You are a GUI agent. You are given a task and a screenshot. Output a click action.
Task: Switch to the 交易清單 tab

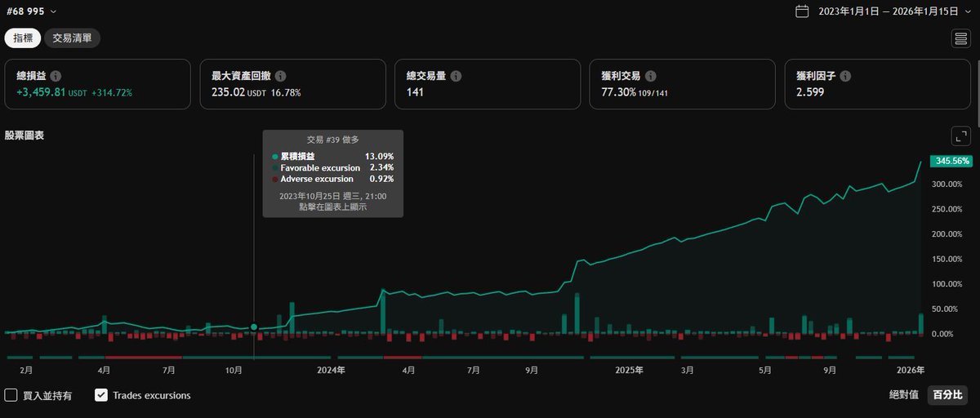(73, 38)
